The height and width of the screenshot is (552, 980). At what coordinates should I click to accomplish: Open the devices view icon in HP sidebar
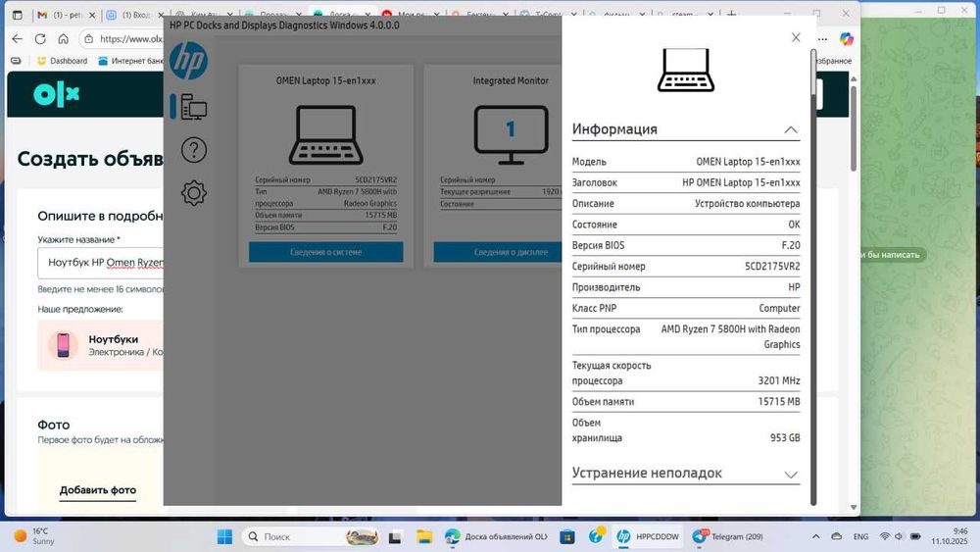pyautogui.click(x=194, y=107)
